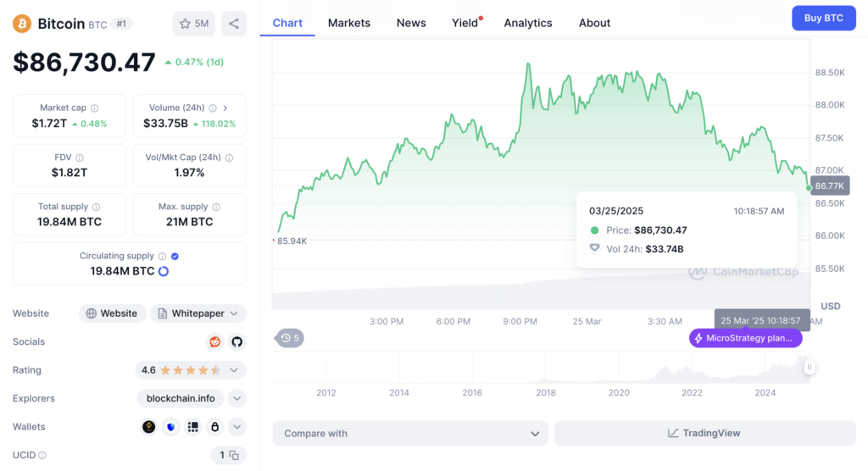The image size is (868, 471).
Task: Click 2022 on the historical timeline
Action: coord(692,392)
